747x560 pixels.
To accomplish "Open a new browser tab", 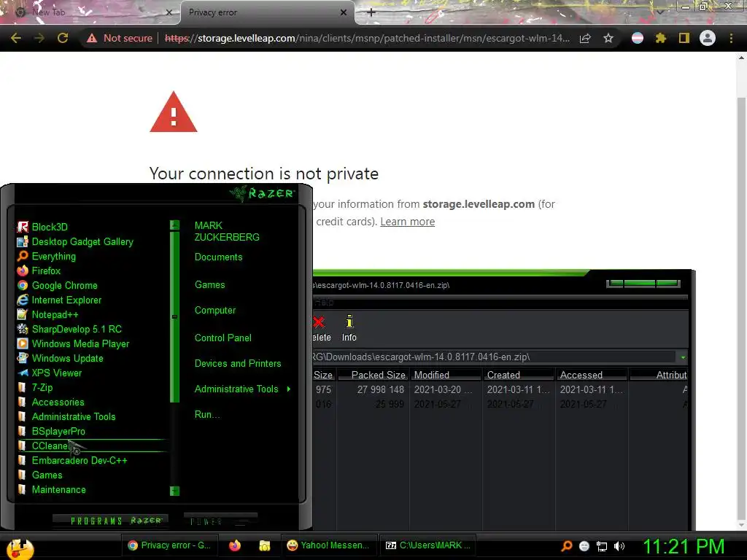I will [371, 12].
